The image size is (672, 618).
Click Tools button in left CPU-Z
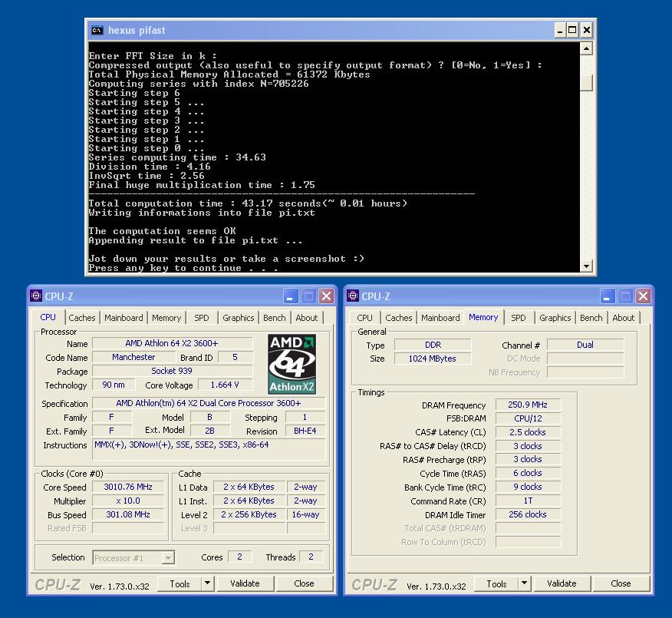[180, 583]
